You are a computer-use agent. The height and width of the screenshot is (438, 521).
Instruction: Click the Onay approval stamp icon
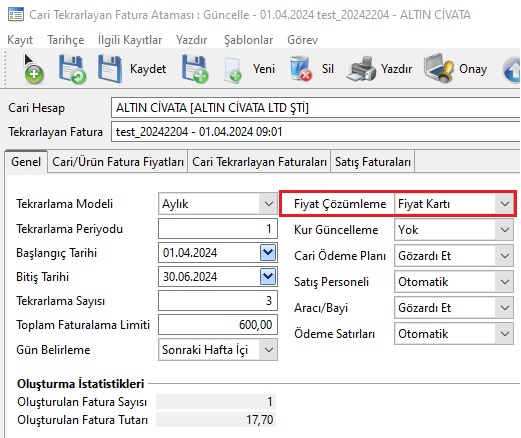point(439,68)
